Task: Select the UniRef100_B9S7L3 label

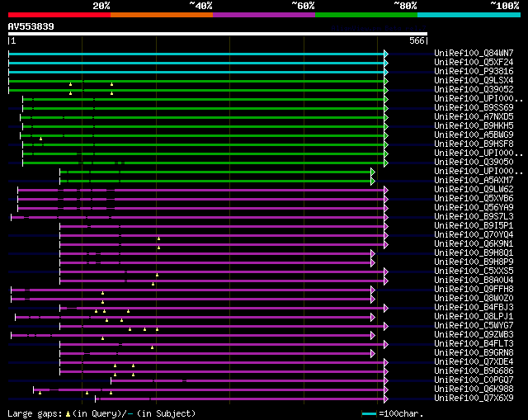Action: (x=474, y=216)
